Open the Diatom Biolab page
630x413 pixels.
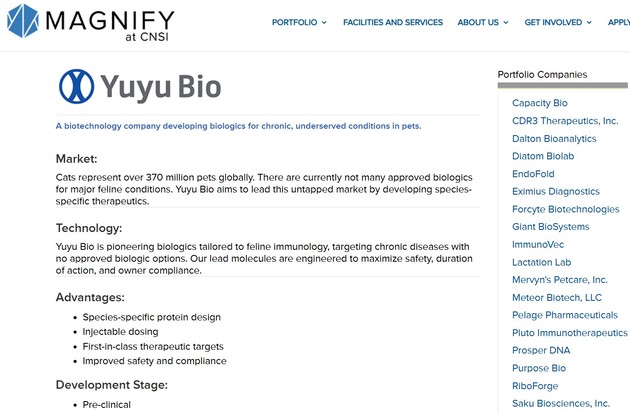543,156
